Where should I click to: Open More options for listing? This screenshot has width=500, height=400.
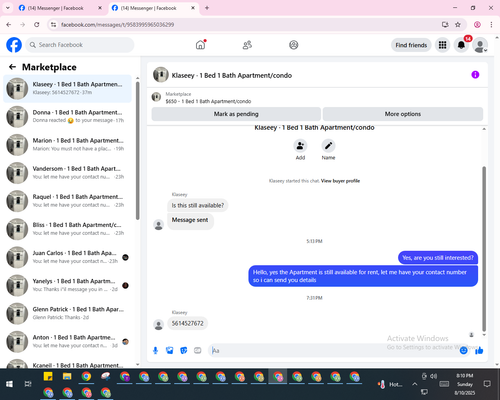(x=403, y=114)
